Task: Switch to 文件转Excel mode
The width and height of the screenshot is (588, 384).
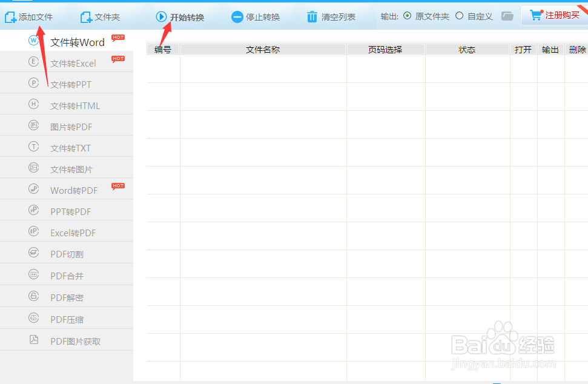Action: tap(67, 62)
